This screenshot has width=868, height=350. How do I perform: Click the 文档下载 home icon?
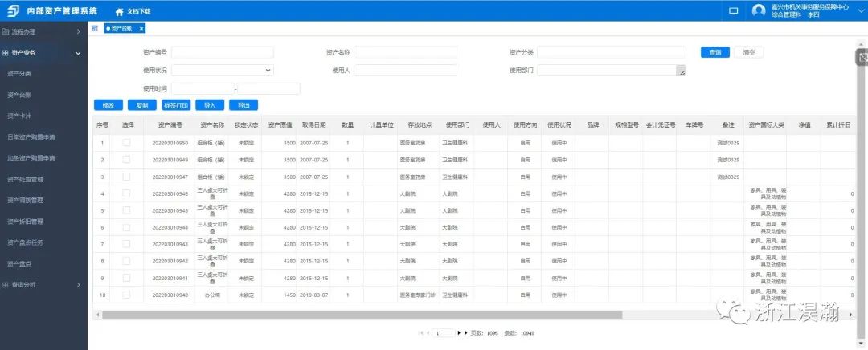(x=120, y=12)
